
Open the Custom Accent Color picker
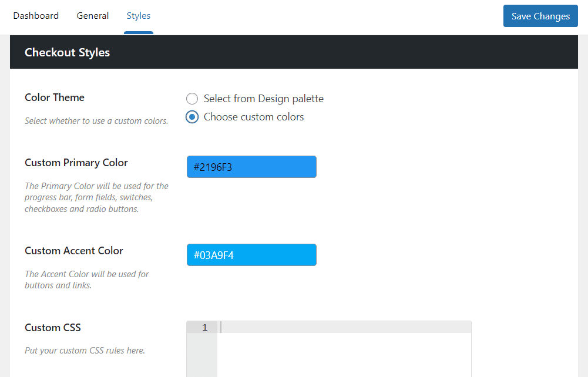(251, 255)
